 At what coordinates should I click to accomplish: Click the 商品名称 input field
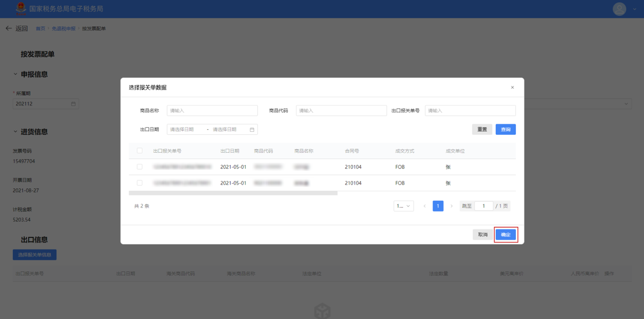pyautogui.click(x=212, y=111)
